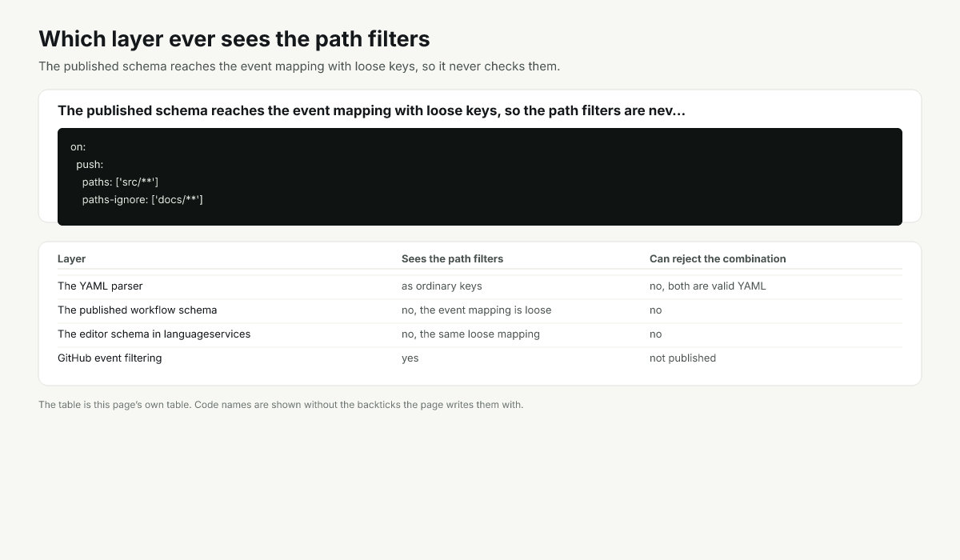Click the "yes" cell in the GitHub event filtering row
This screenshot has height=560, width=960.
[410, 358]
